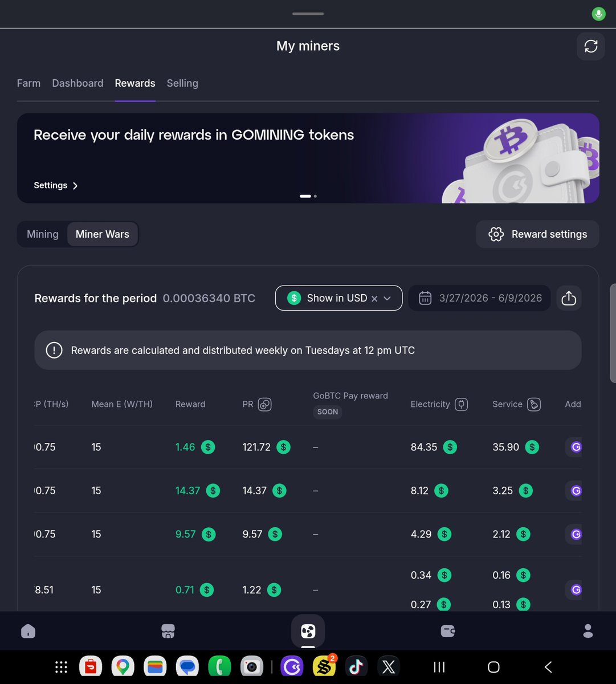Select the service value 35.90
This screenshot has height=684, width=616.
click(506, 447)
